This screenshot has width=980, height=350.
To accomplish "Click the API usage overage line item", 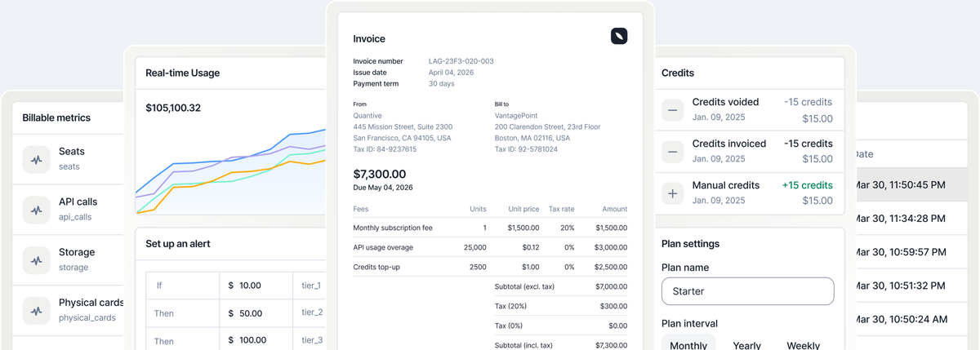I will coord(490,247).
